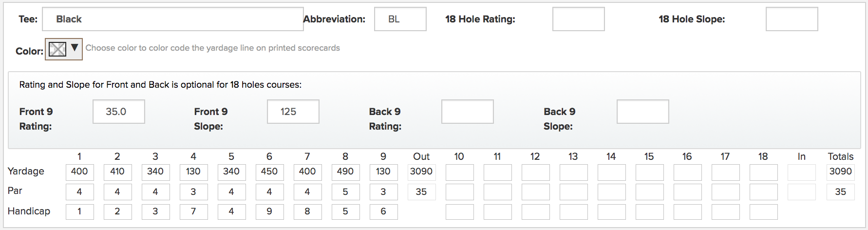Click the empty hole 10 yardage field
Viewport: 868px width, 230px height.
click(459, 172)
